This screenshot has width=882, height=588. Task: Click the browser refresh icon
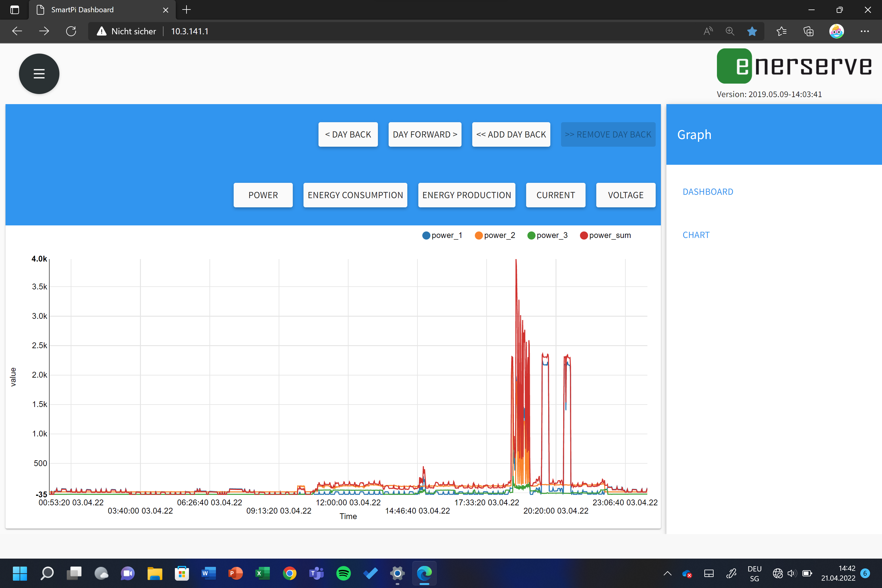(x=71, y=31)
